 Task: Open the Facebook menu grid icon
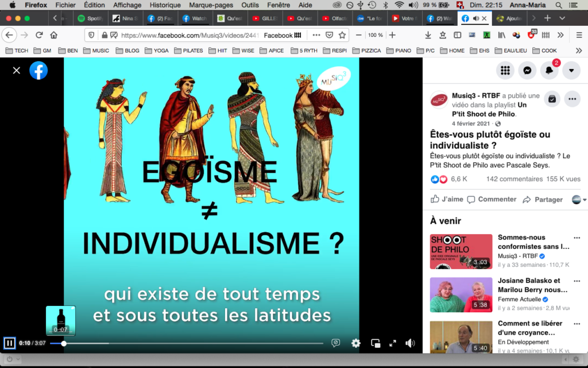(505, 70)
